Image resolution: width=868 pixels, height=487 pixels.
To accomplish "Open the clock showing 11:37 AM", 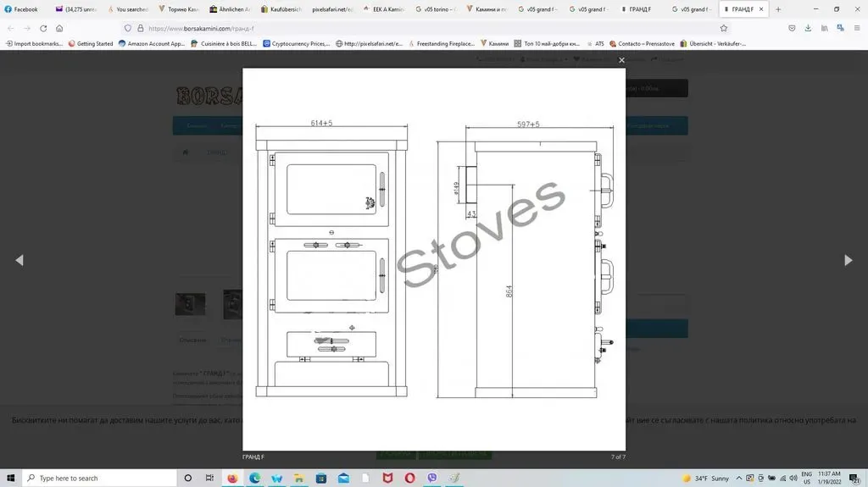I will (829, 479).
